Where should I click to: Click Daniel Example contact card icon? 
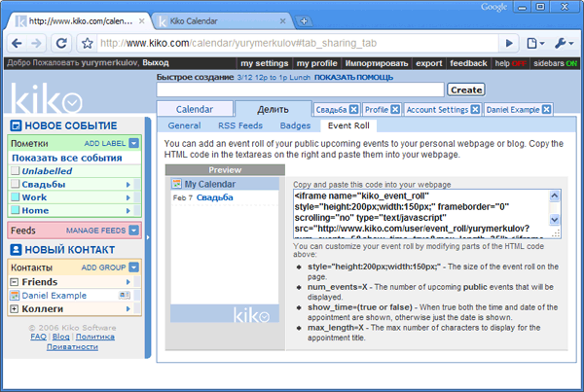(x=125, y=295)
